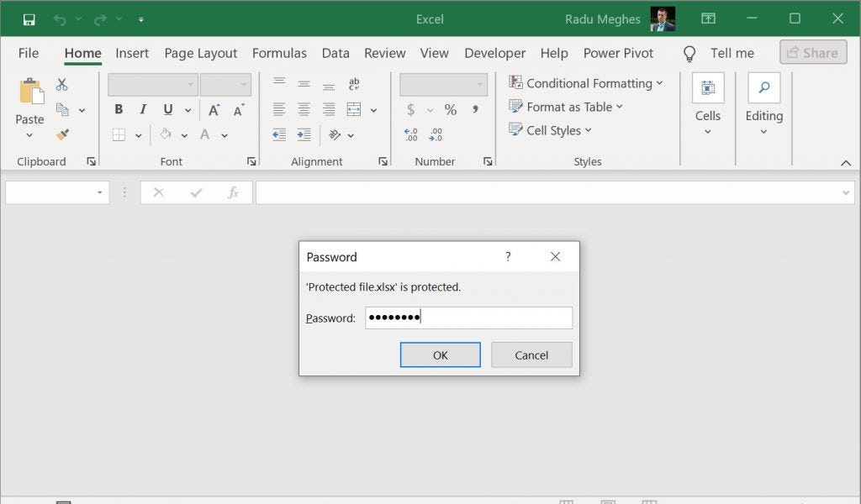This screenshot has width=861, height=504.
Task: Click the Increase Font Size icon
Action: [214, 110]
